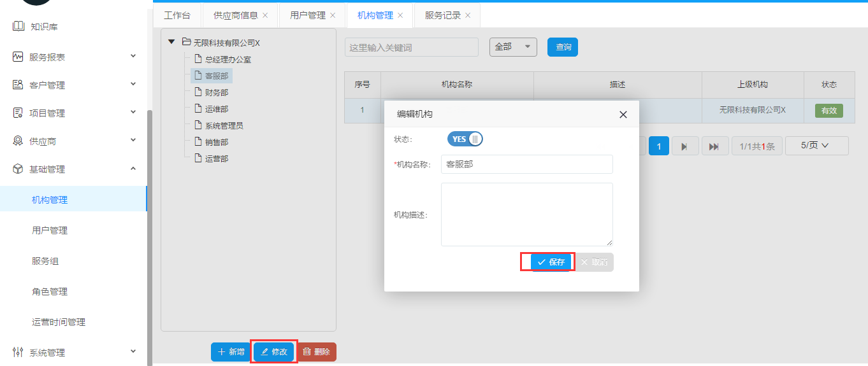The image size is (868, 366).
Task: Close the 供应商信息 tab
Action: tap(265, 15)
